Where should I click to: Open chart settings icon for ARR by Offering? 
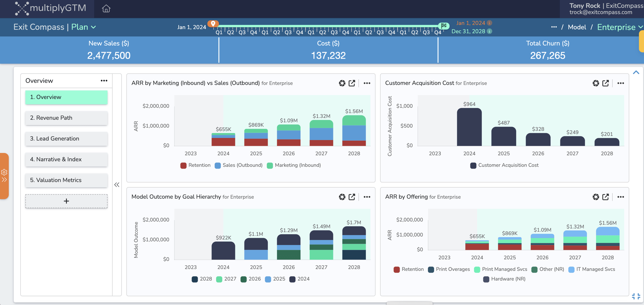(x=596, y=197)
